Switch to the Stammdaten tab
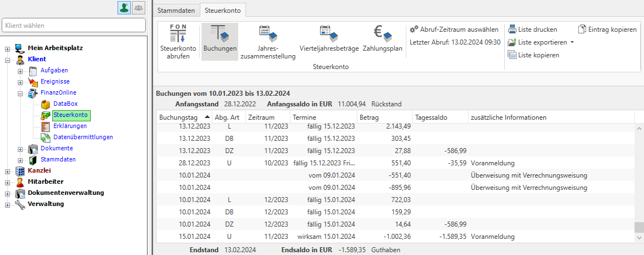 click(x=176, y=10)
